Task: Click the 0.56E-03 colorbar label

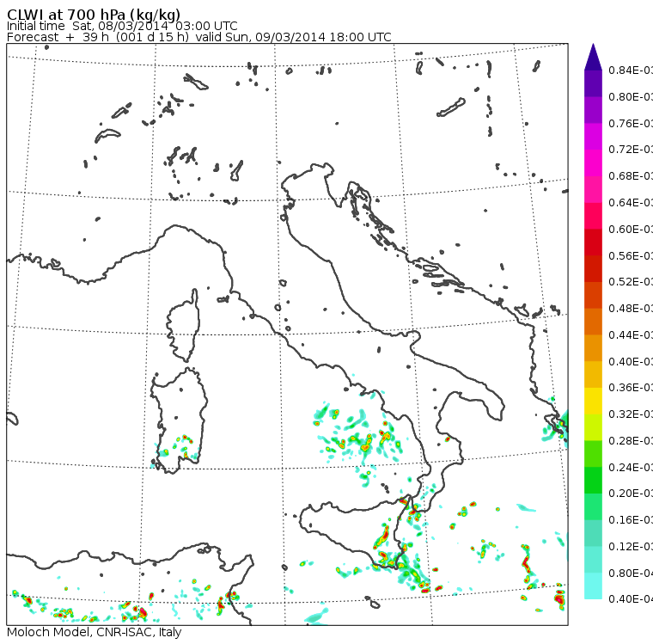Action: (x=631, y=256)
